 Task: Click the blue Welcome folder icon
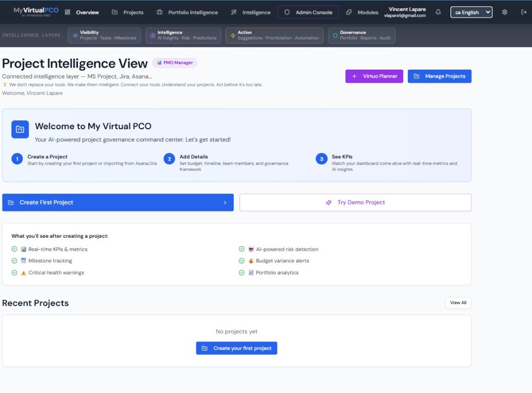coord(20,129)
